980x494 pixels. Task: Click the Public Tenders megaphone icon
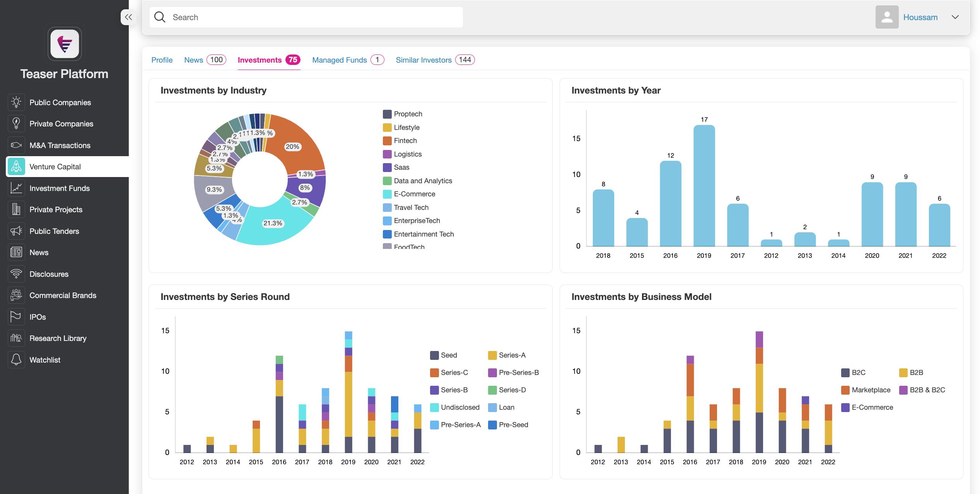click(16, 231)
